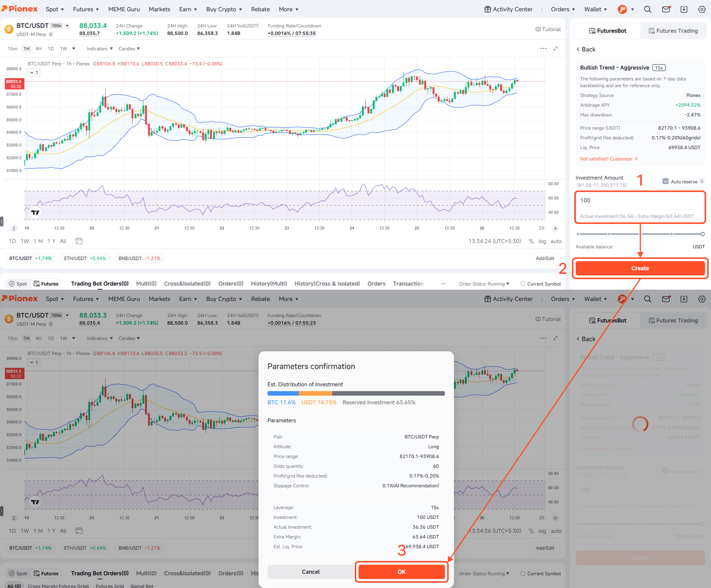The image size is (711, 588).
Task: Open the go-to-date calendar icon under top chart
Action: pyautogui.click(x=79, y=241)
